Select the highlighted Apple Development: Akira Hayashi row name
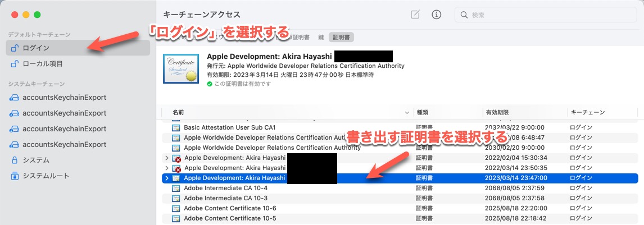This screenshot has width=644, height=225. 235,178
